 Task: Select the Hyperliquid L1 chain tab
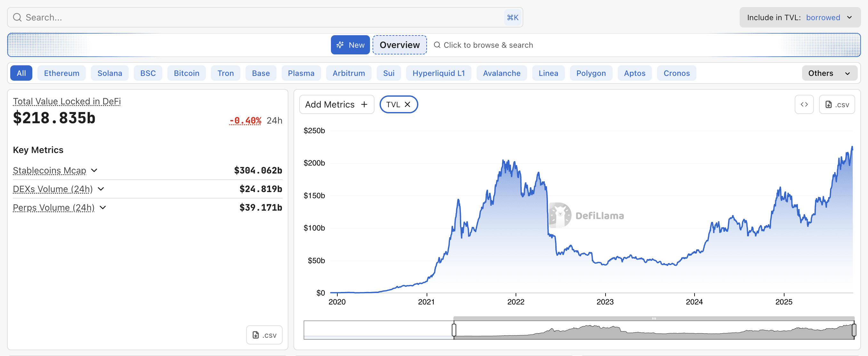(x=438, y=73)
